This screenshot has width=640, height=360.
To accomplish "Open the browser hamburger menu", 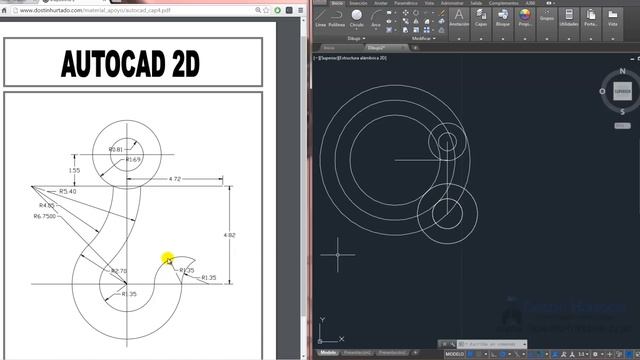I will point(301,10).
